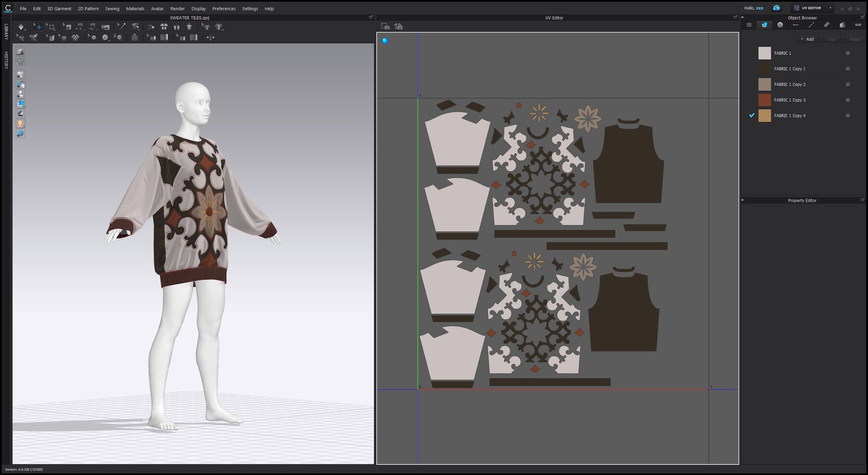Click the blue sphere icon in UV Editor
The height and width of the screenshot is (475, 868).
click(385, 41)
